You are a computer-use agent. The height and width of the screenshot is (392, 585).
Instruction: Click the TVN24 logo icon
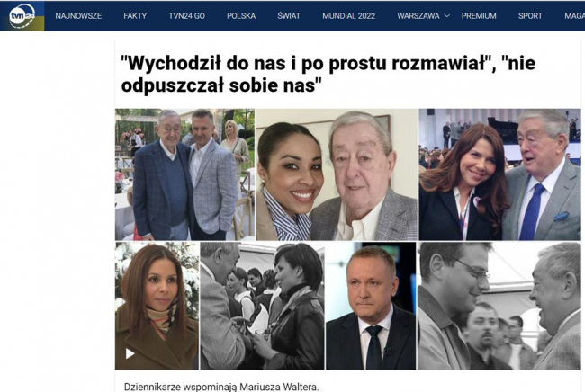(x=22, y=15)
